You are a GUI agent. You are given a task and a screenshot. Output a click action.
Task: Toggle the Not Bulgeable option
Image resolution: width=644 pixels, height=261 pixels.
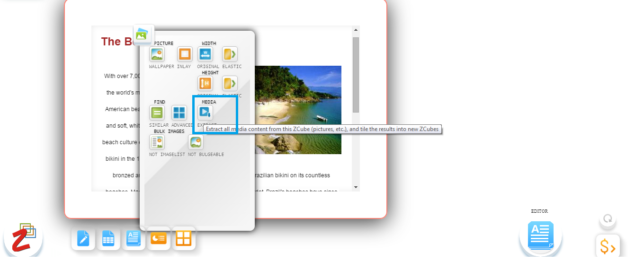tap(196, 142)
